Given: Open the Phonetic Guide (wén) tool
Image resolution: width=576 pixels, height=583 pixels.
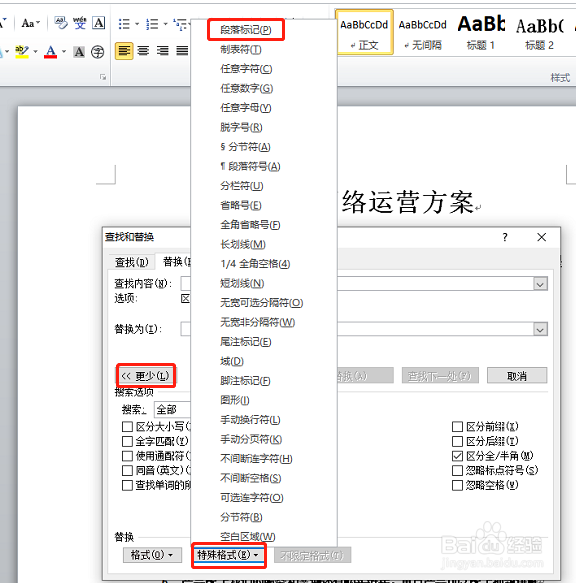Looking at the screenshot, I should (80, 23).
